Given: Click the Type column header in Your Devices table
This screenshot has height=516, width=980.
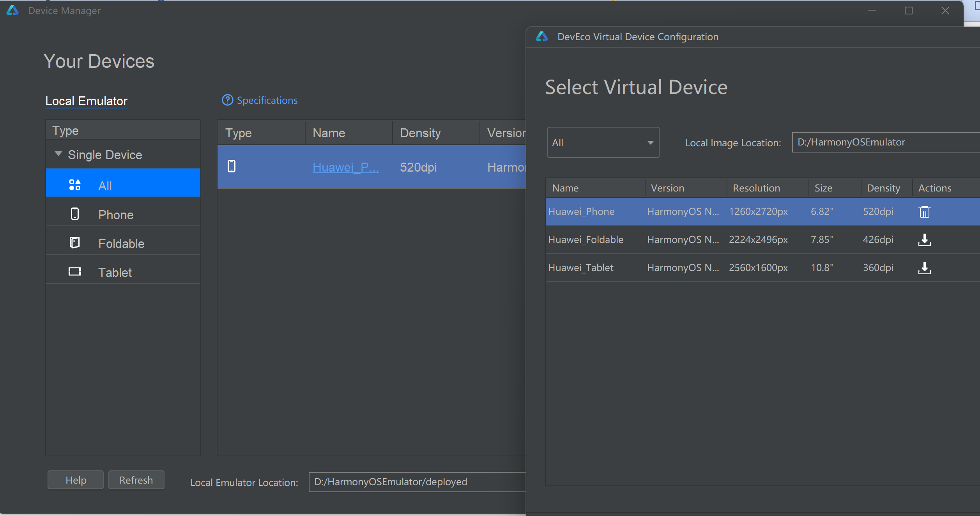Looking at the screenshot, I should [261, 133].
